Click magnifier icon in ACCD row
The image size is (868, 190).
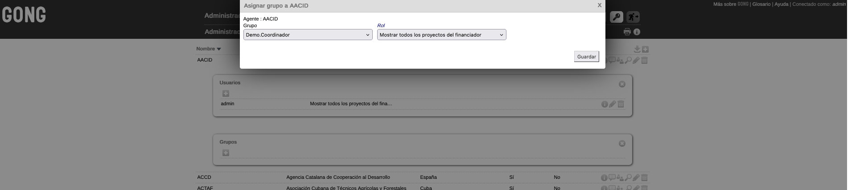coord(628,178)
